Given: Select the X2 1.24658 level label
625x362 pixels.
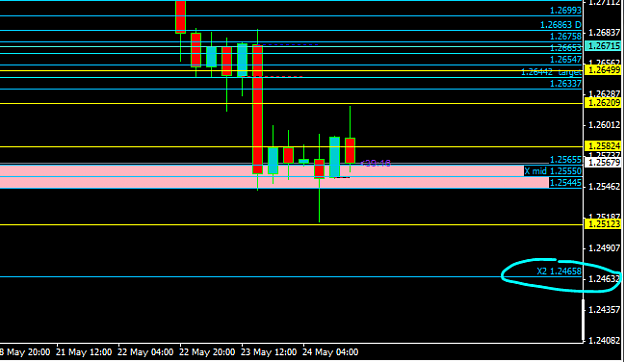Looking at the screenshot, I should pyautogui.click(x=559, y=272).
